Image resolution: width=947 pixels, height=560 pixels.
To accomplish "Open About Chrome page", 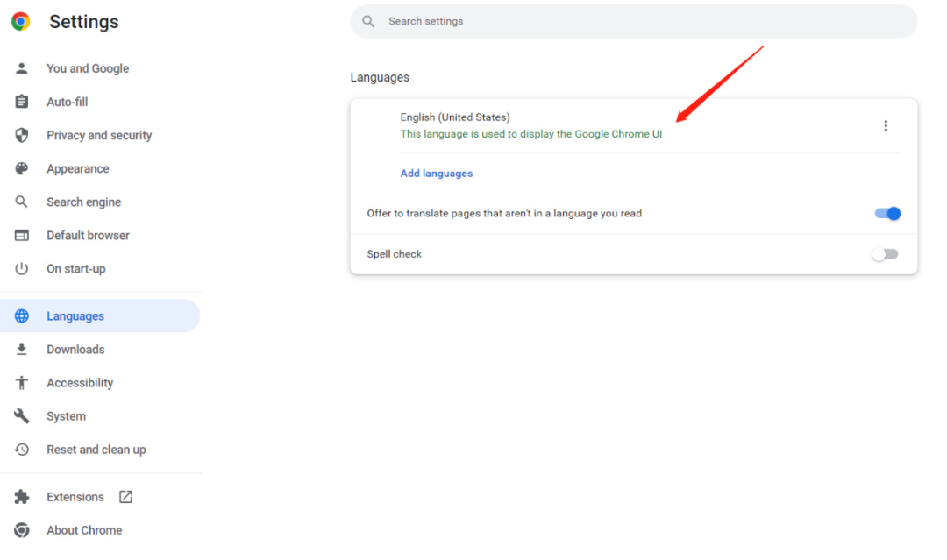I will (x=84, y=530).
